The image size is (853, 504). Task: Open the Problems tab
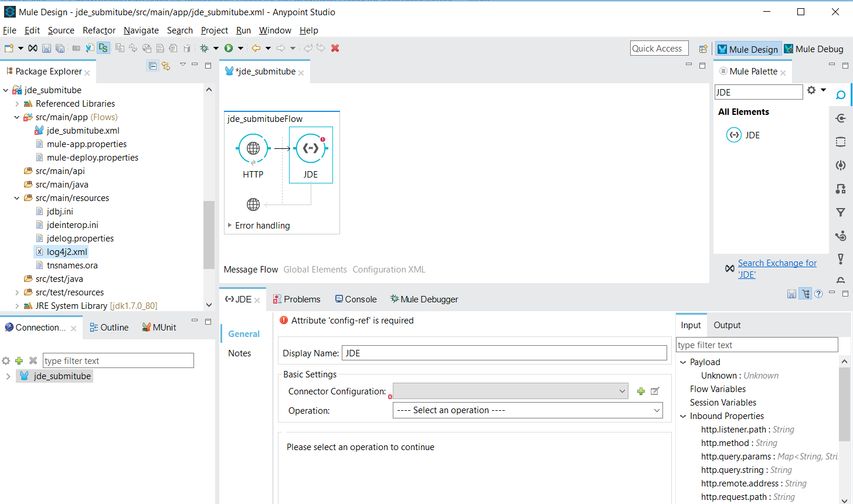point(297,299)
